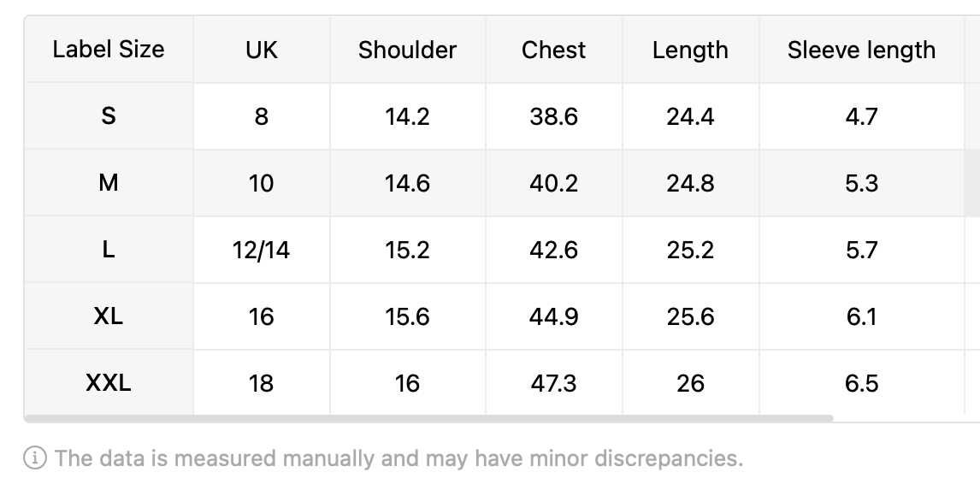
Task: Click the Chest column header
Action: pos(554,50)
